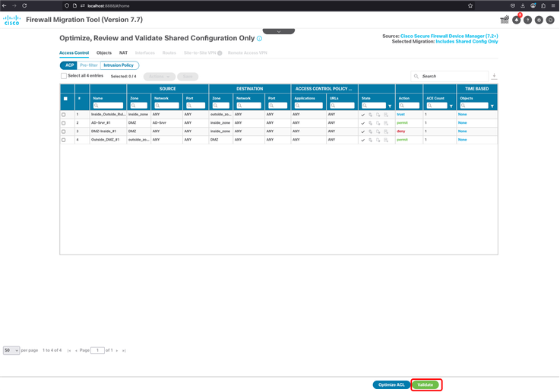
Task: Toggle Select all 4 entries checkbox
Action: pyautogui.click(x=64, y=76)
